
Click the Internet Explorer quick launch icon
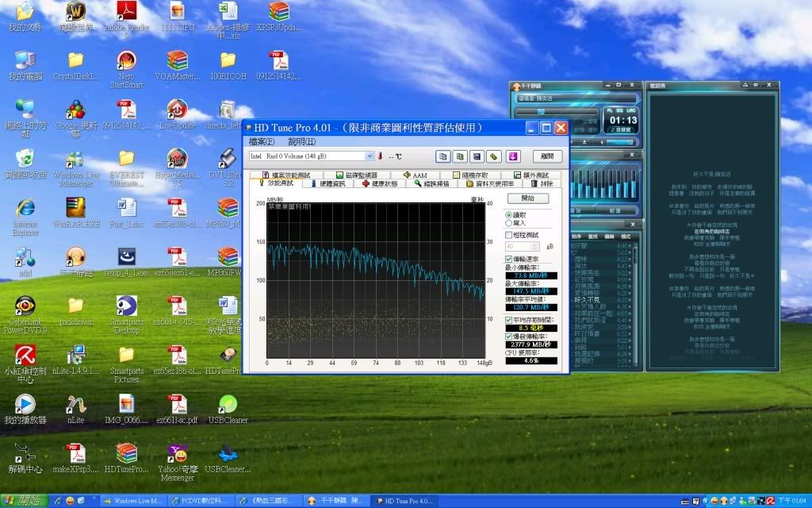58,502
